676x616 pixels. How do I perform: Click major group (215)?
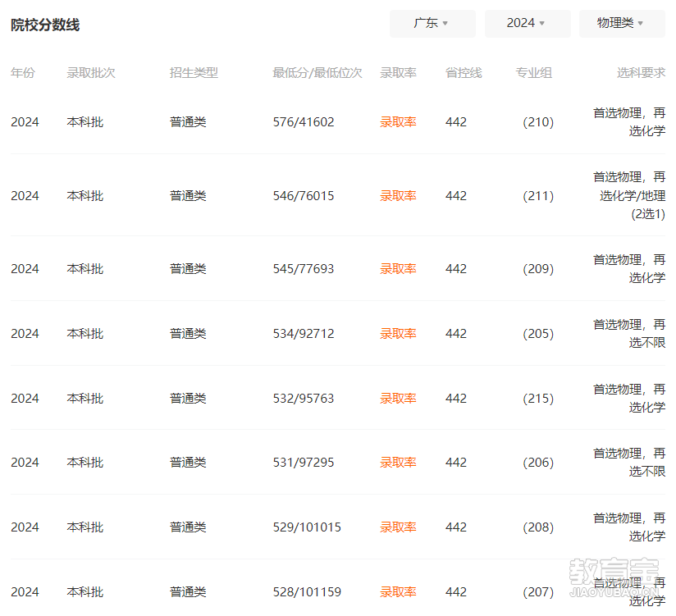point(538,399)
